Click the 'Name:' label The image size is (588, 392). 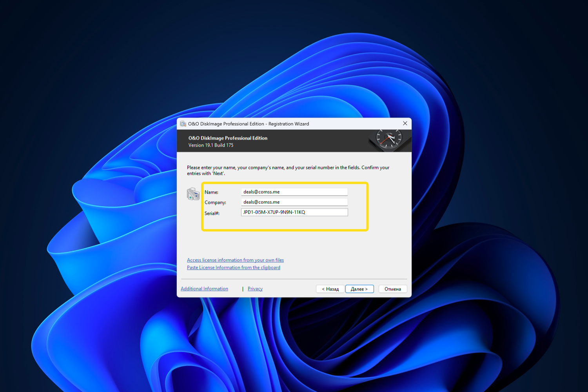(x=211, y=192)
